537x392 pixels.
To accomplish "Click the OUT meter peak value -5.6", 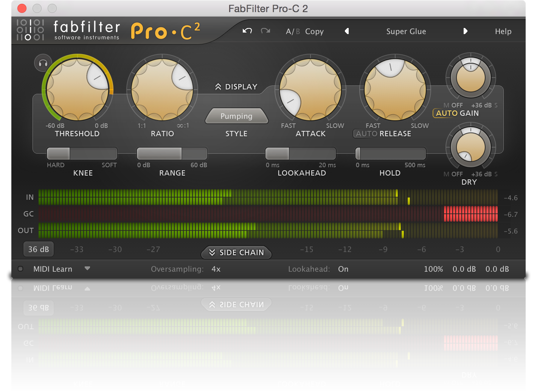I will point(511,231).
